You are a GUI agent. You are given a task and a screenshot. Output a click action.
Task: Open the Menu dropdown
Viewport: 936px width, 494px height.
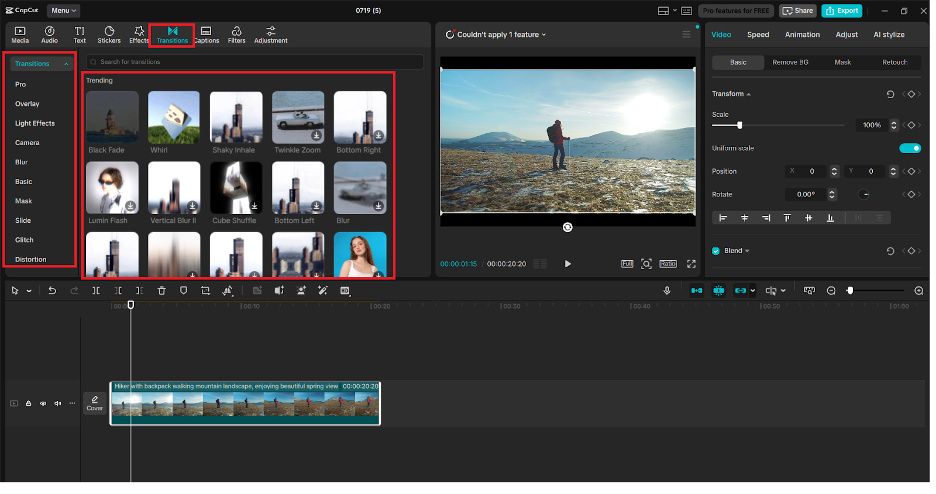(x=63, y=11)
